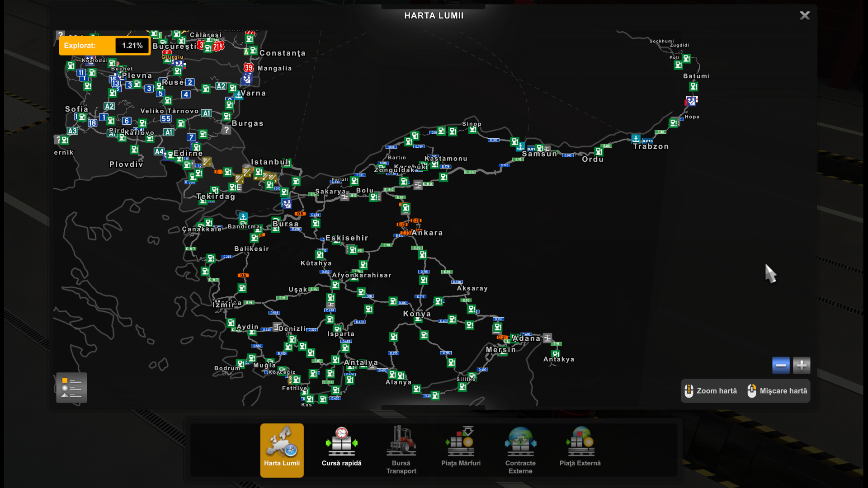Click the route 55 shield near Veliko Tarnovo
This screenshot has width=868, height=488.
click(x=166, y=119)
